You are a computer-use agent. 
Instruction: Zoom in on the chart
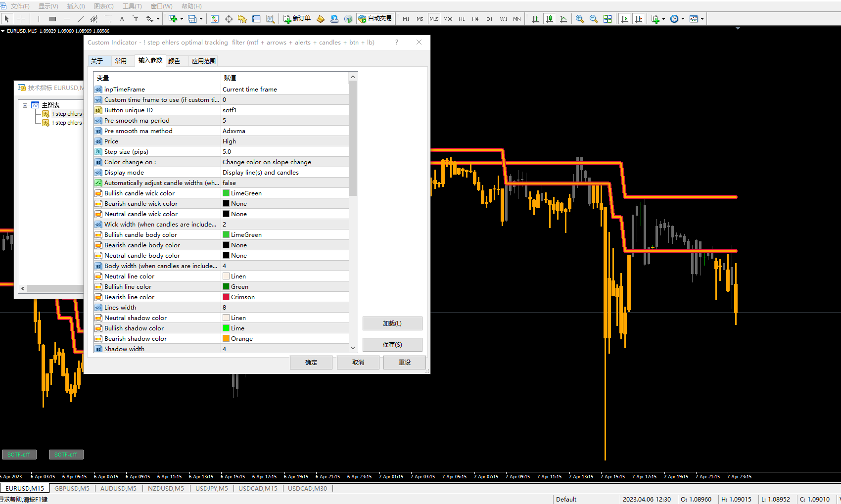(580, 19)
